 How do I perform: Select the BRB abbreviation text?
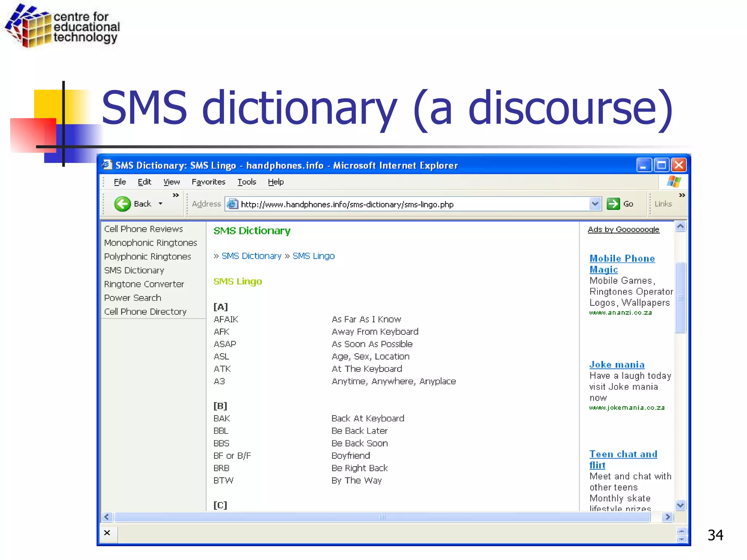[221, 468]
